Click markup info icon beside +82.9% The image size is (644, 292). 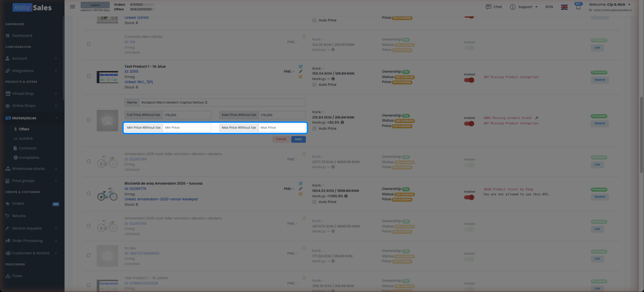point(342,122)
